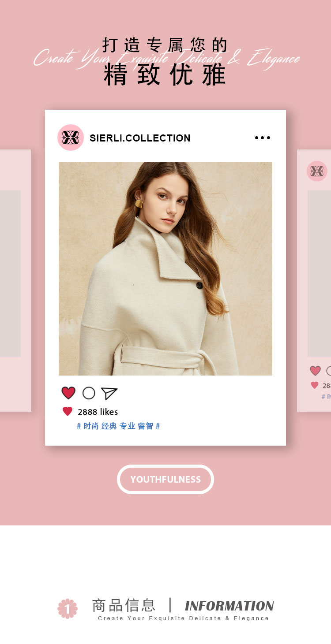Click the blue hashtag line 时尚 经典 专业 睿智

[118, 426]
